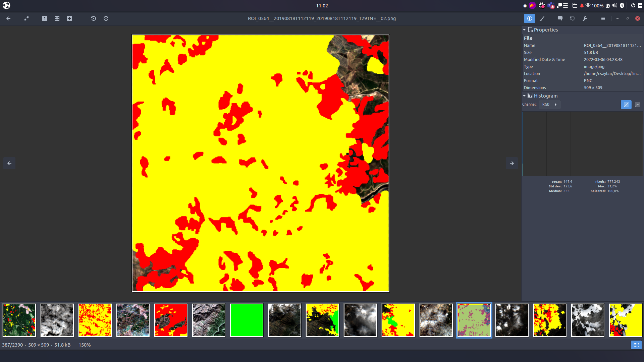The width and height of the screenshot is (644, 362).
Task: Open Slack from the system tray
Action: coord(542,5)
